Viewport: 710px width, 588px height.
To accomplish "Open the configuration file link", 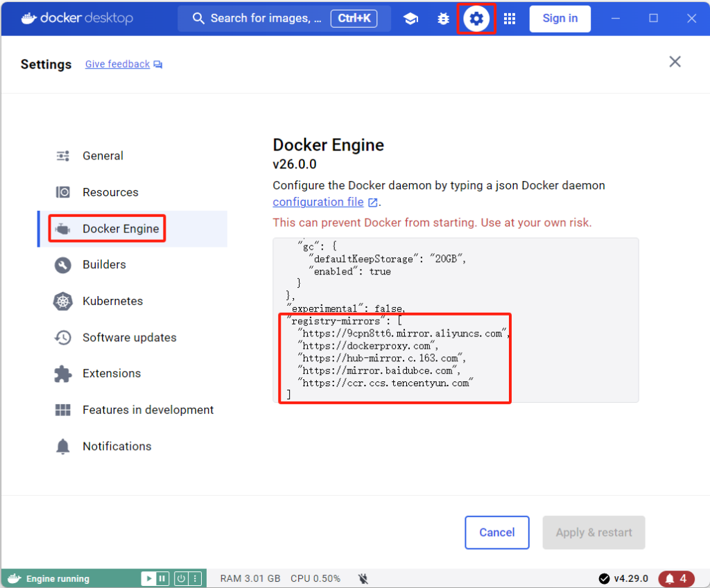I will tap(318, 202).
